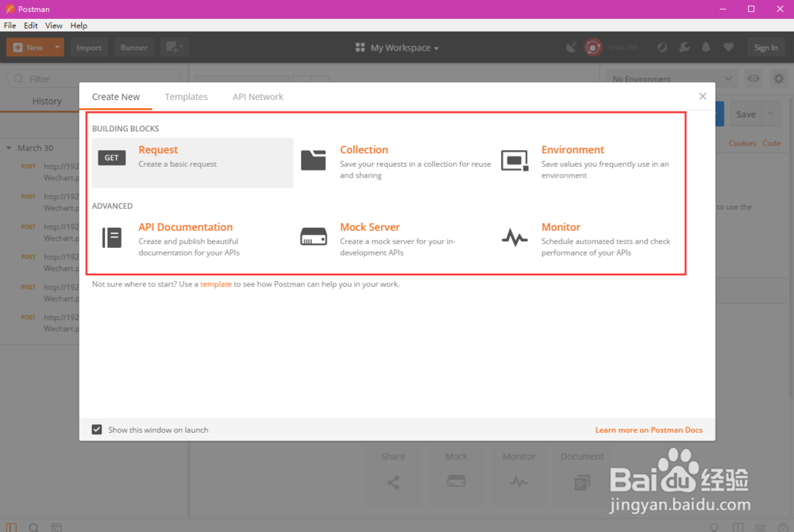The image size is (794, 532).
Task: Open notifications bell icon
Action: coord(705,48)
